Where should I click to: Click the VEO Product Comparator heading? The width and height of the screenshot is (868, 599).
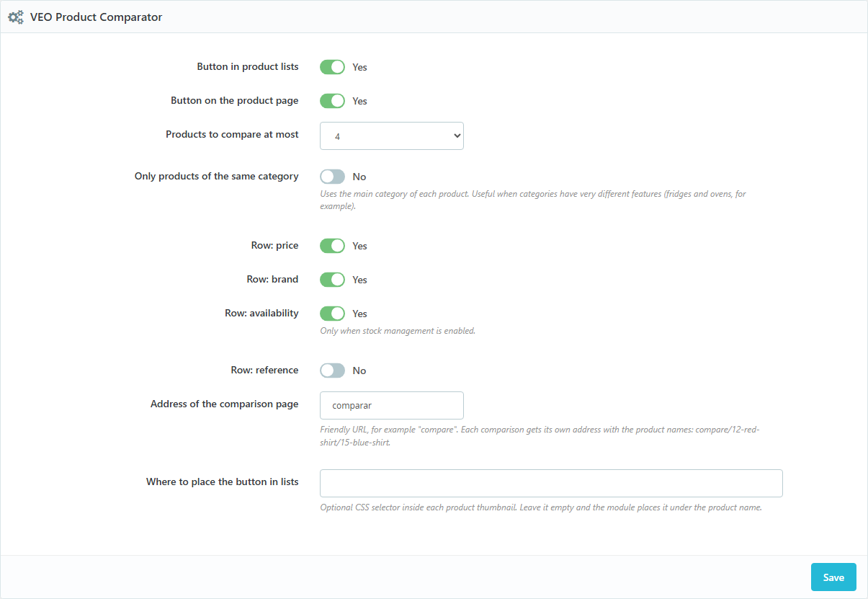click(x=96, y=17)
